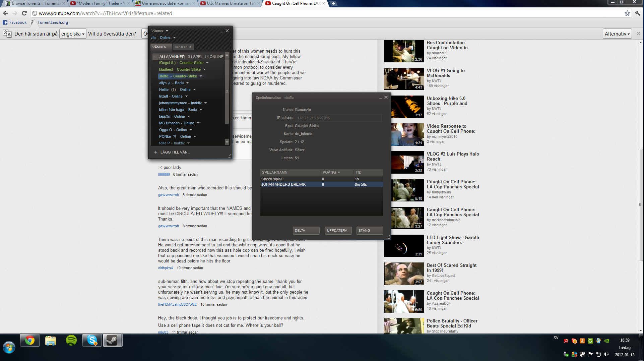This screenshot has width=644, height=361.
Task: Click the volume speaker tray icon
Action: tap(606, 354)
